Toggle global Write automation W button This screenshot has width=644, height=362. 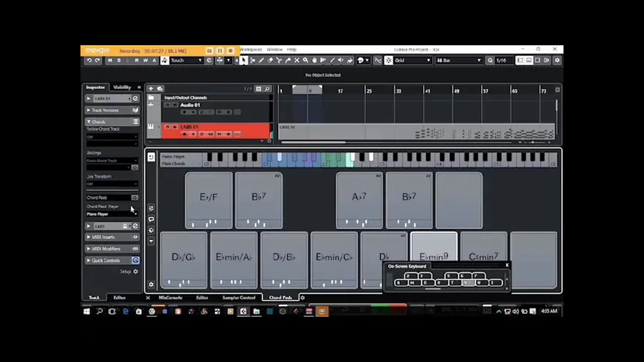tap(145, 60)
